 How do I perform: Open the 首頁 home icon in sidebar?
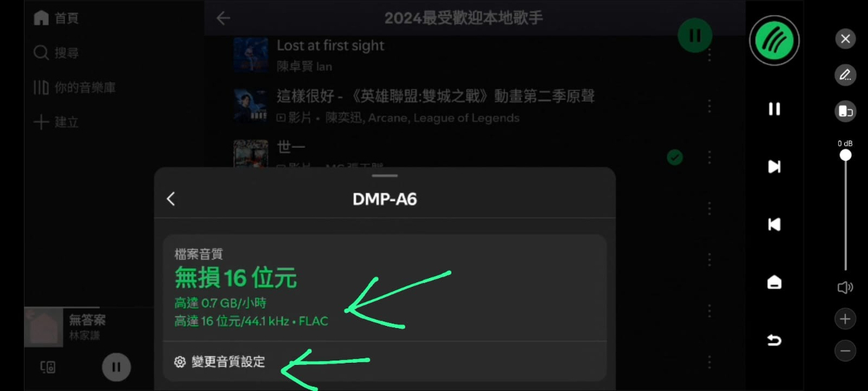[x=41, y=18]
